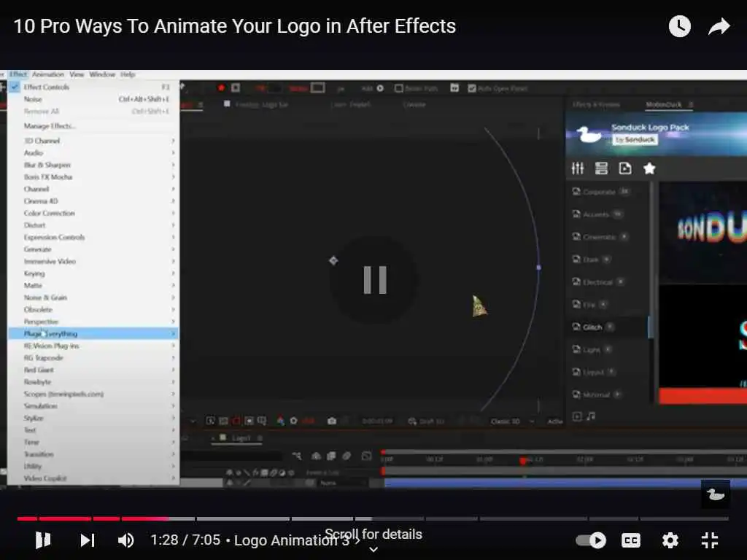Viewport: 747px width, 560px height.
Task: Expand the Plugin Everything submenu
Action: click(x=93, y=333)
